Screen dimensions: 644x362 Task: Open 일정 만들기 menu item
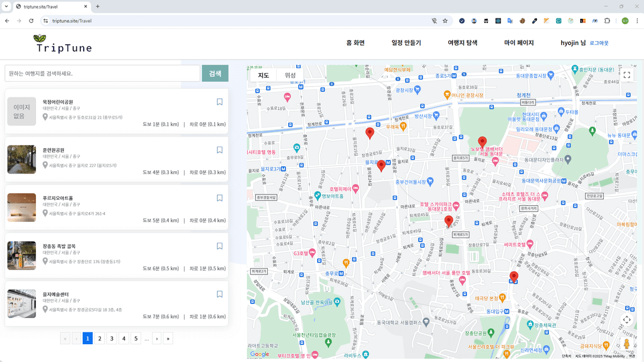point(406,43)
